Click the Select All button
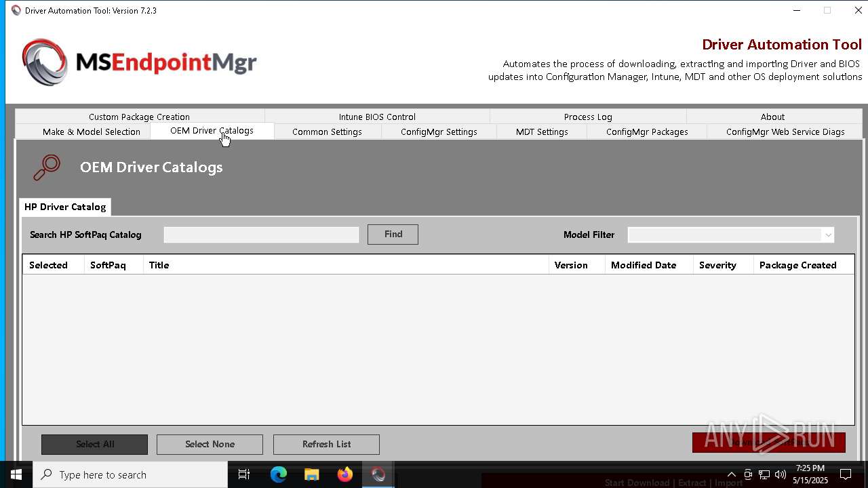Viewport: 868px width, 488px height. [94, 444]
